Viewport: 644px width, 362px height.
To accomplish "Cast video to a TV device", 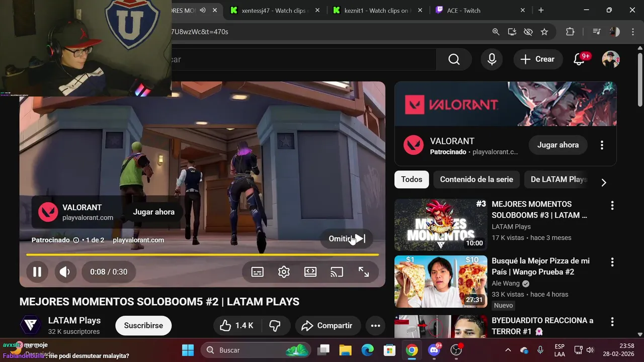I will [337, 272].
